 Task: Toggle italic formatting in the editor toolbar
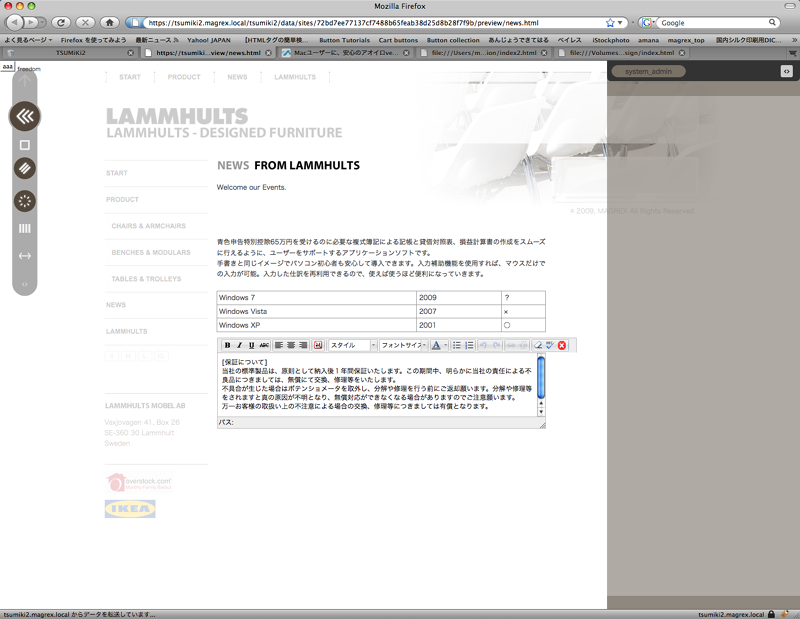[239, 345]
